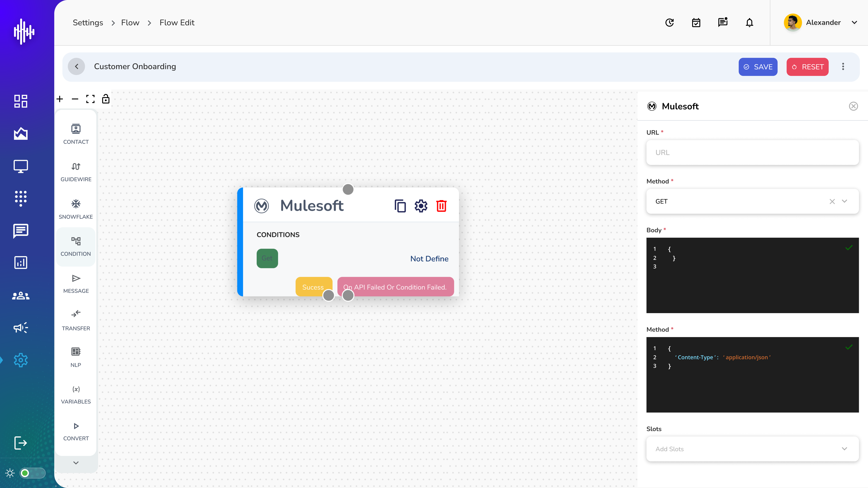Open the Add Slots dropdown
Image resolution: width=868 pixels, height=488 pixels.
point(752,449)
